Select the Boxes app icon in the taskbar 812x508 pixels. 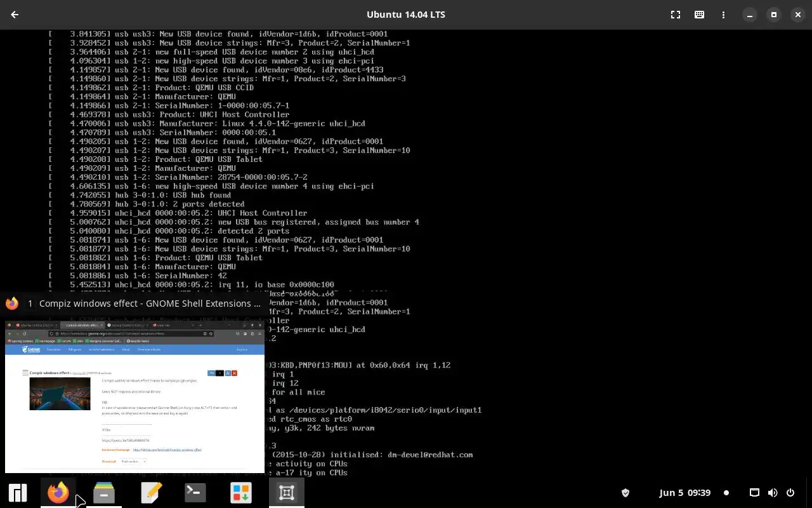[x=287, y=493]
